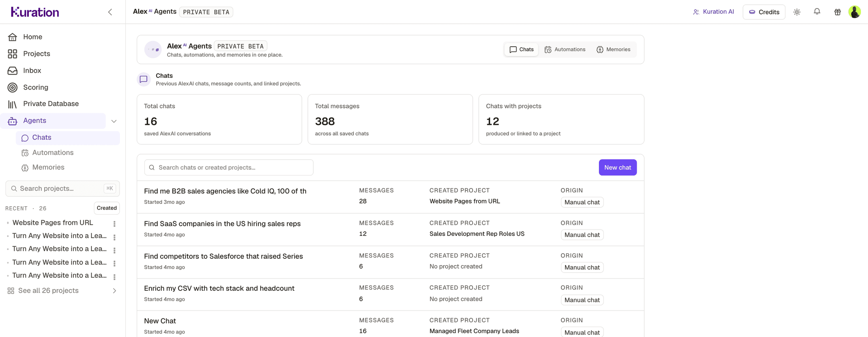Click the PRIVATE BETA badge in top bar
The height and width of the screenshot is (337, 868).
tap(206, 12)
